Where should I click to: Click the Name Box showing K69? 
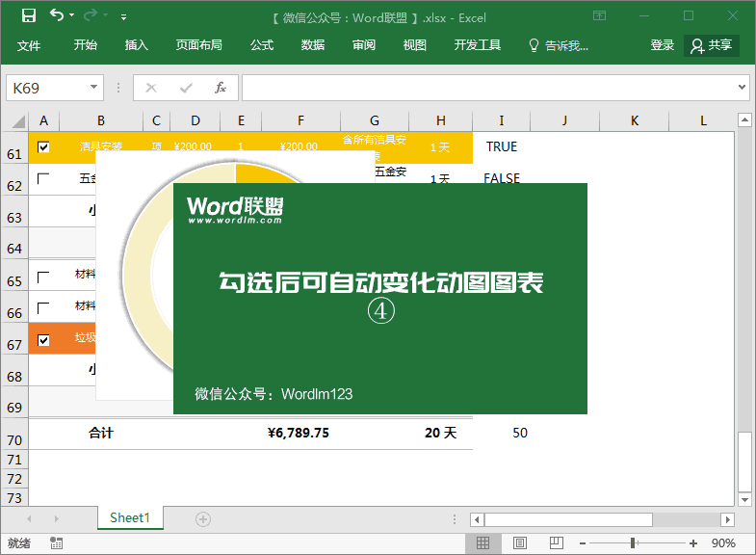point(47,88)
